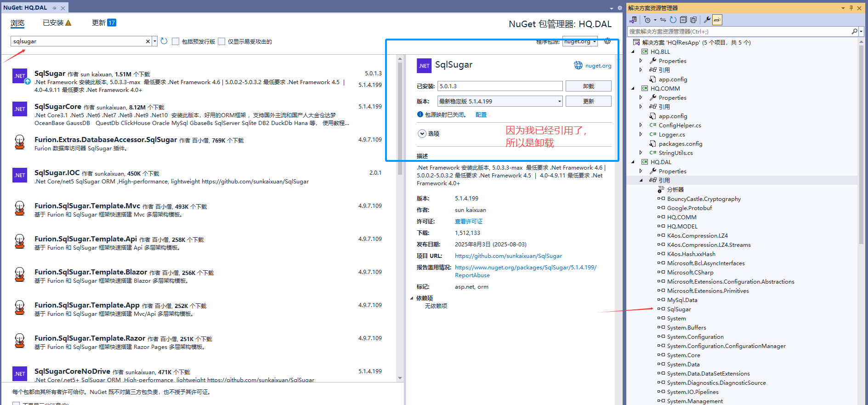The image size is (868, 405).
Task: Open the Solution Explorer search options dropdown
Action: click(x=861, y=31)
